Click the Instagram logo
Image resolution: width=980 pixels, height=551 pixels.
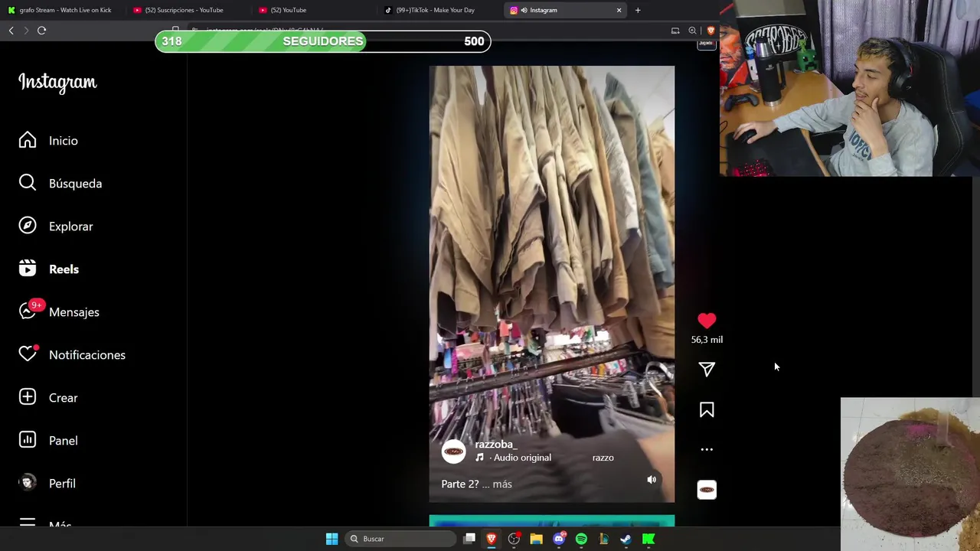(x=57, y=82)
